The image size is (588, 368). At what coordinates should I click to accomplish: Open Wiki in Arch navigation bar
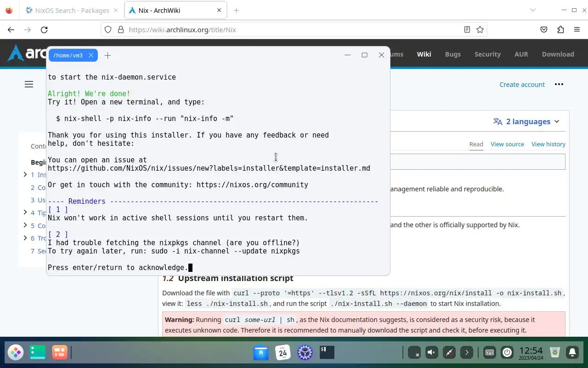(x=424, y=54)
